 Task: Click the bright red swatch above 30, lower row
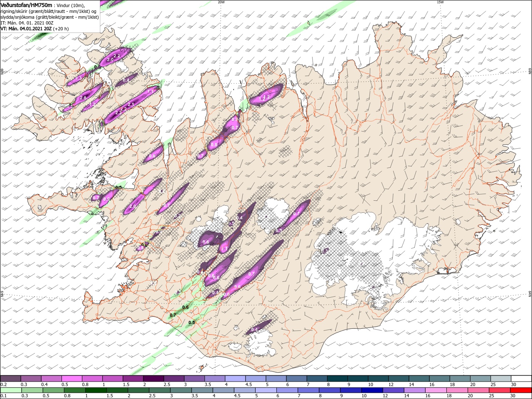pos(521,390)
